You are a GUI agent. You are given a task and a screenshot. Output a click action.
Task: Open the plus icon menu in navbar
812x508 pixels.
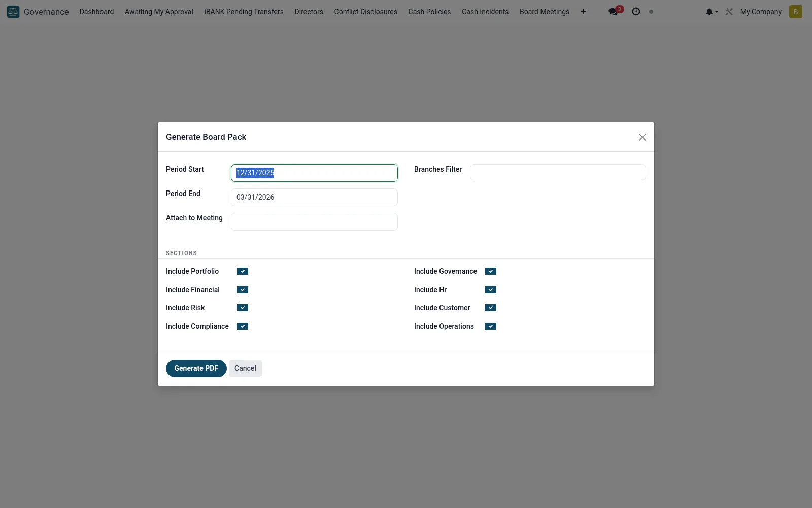(583, 12)
